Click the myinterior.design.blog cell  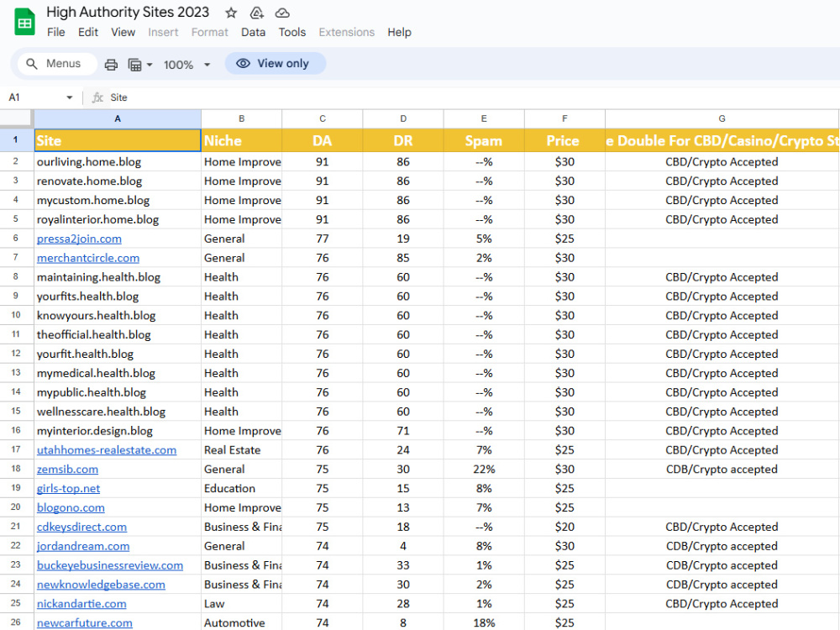(x=118, y=431)
